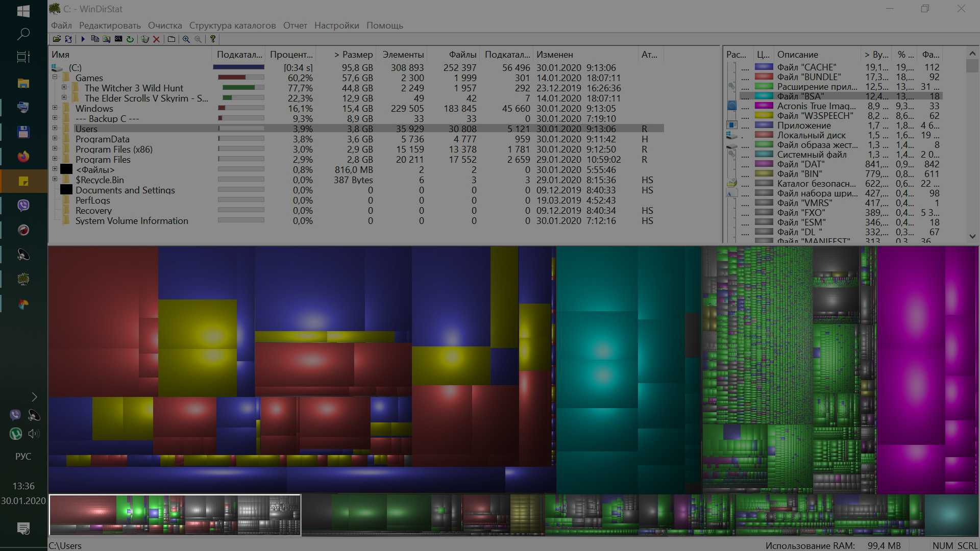Click the select parent folder icon
The width and height of the screenshot is (980, 551).
[171, 39]
